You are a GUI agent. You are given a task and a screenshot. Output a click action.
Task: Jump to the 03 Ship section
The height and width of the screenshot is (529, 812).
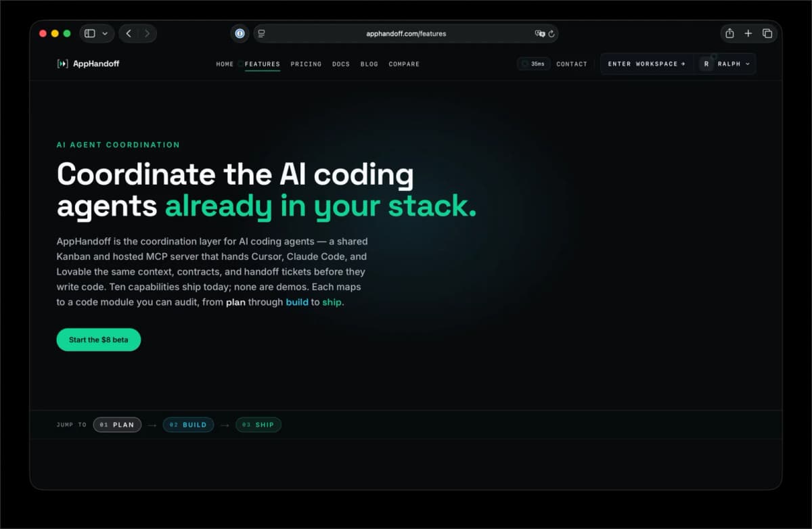pyautogui.click(x=258, y=425)
